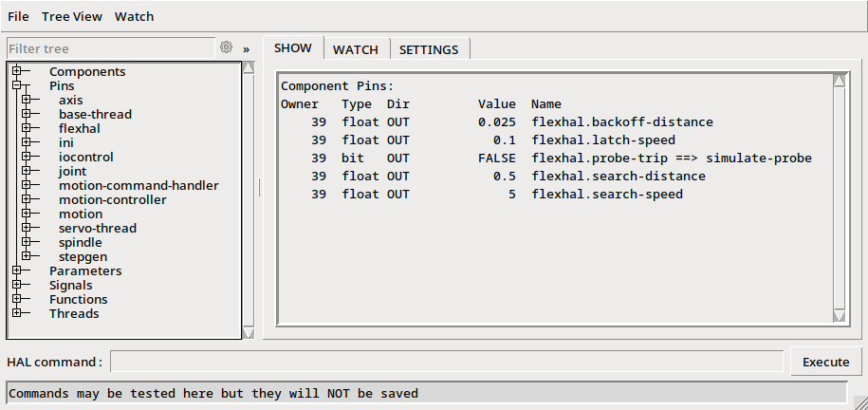The width and height of the screenshot is (868, 410).
Task: Click the double-arrow icon next to filter
Action: point(246,48)
